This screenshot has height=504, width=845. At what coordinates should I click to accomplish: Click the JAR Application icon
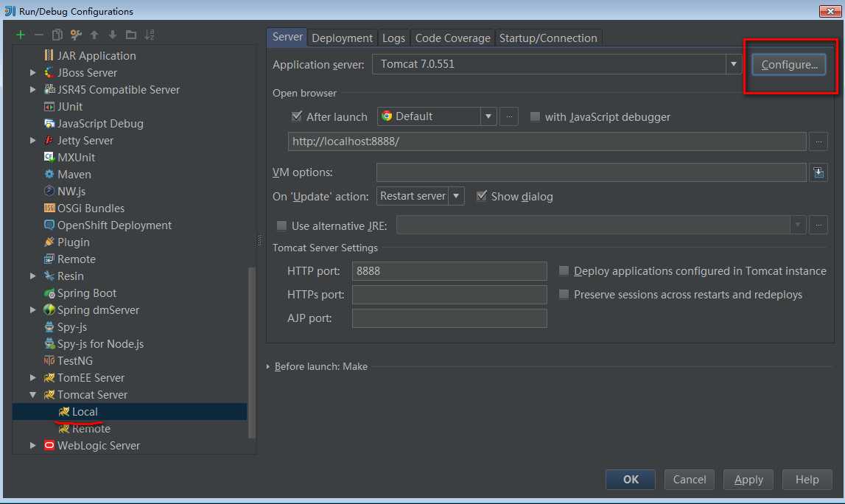[49, 55]
